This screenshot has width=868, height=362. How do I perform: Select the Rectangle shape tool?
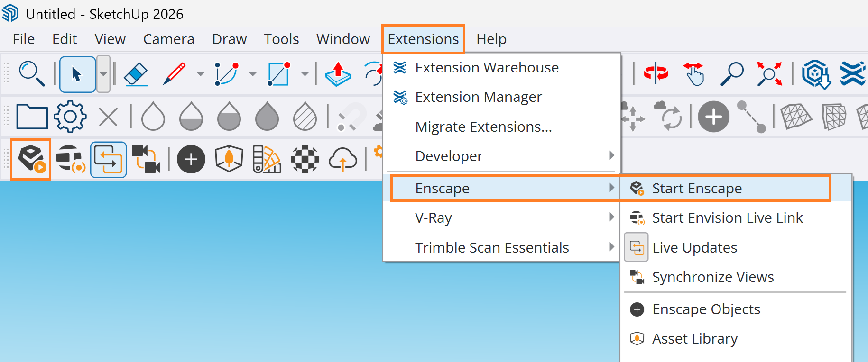click(278, 74)
